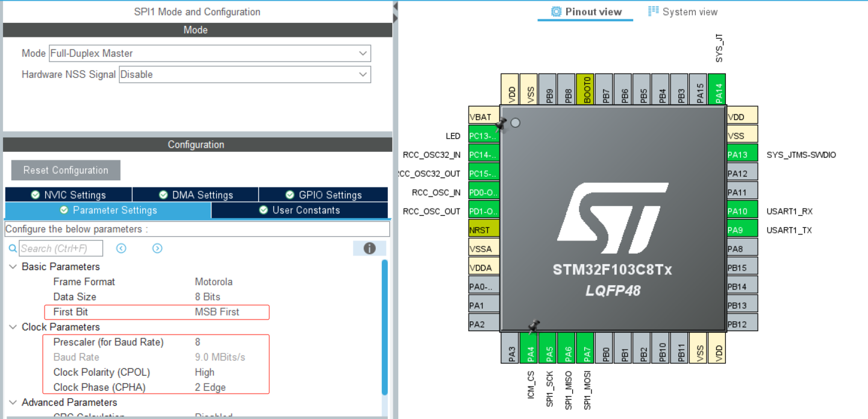868x419 pixels.
Task: Click the First Bit value MSB First
Action: pyautogui.click(x=217, y=312)
